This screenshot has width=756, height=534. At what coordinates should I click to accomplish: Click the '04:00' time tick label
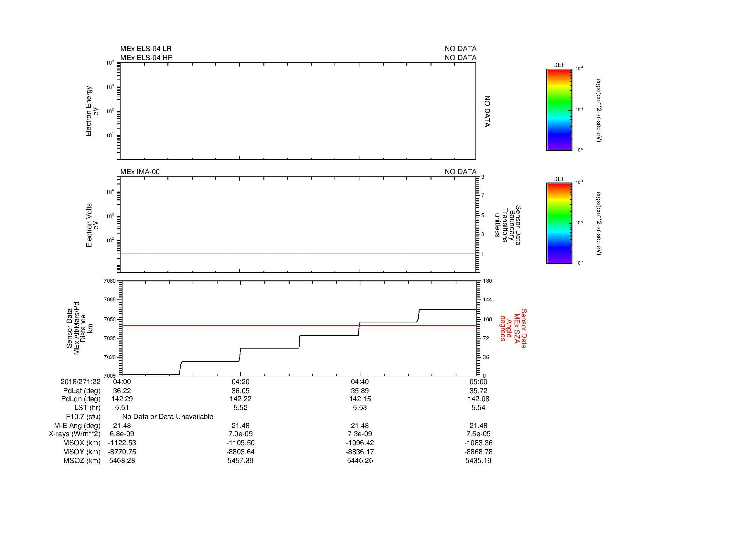(x=122, y=382)
